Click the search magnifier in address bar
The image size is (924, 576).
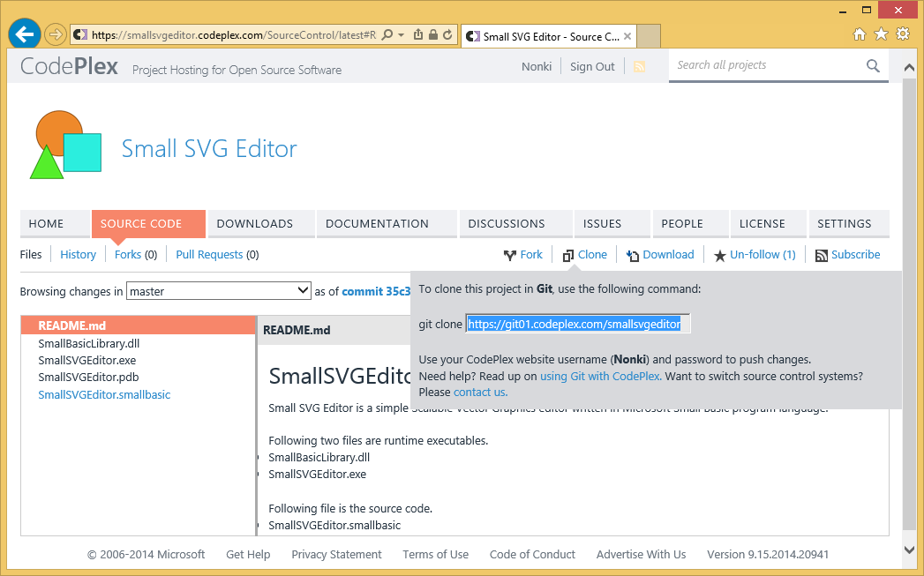(x=387, y=34)
